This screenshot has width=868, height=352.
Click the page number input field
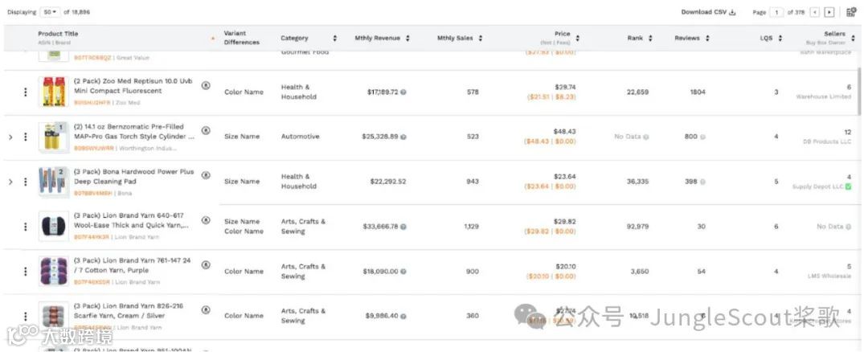(777, 12)
